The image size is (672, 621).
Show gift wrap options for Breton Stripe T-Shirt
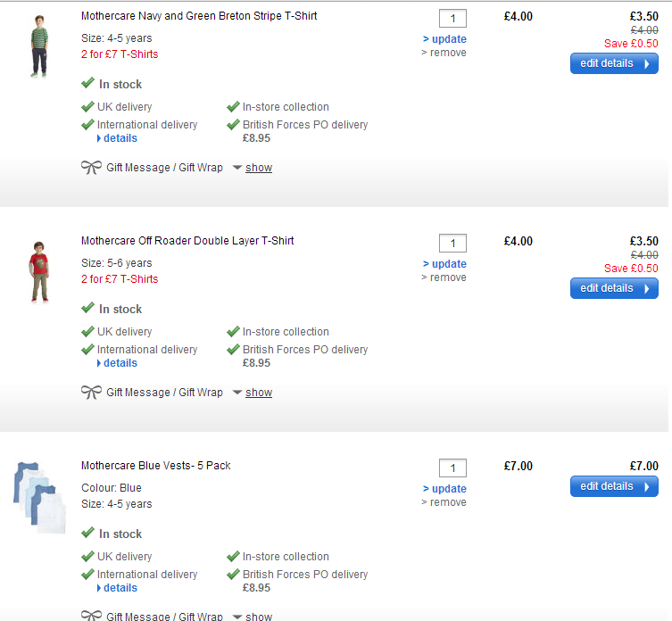click(259, 168)
